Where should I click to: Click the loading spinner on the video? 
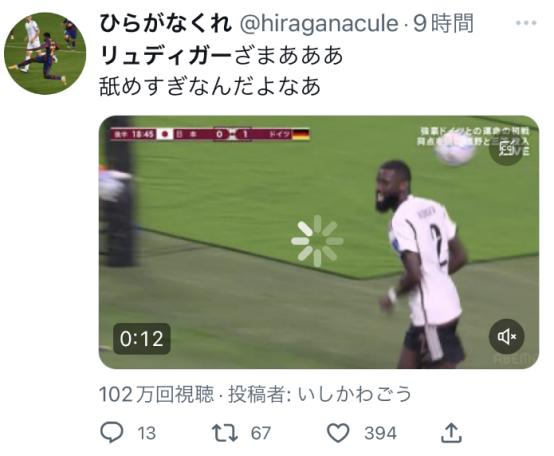pos(317,241)
